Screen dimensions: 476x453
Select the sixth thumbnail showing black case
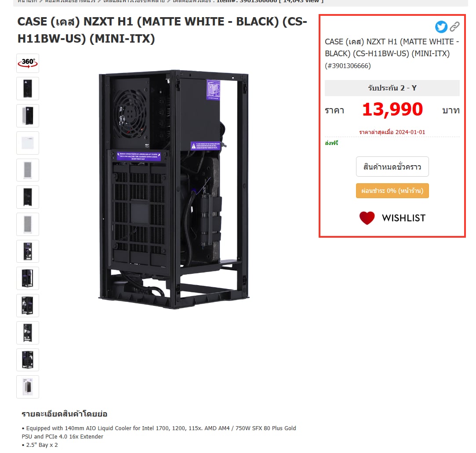pos(28,197)
